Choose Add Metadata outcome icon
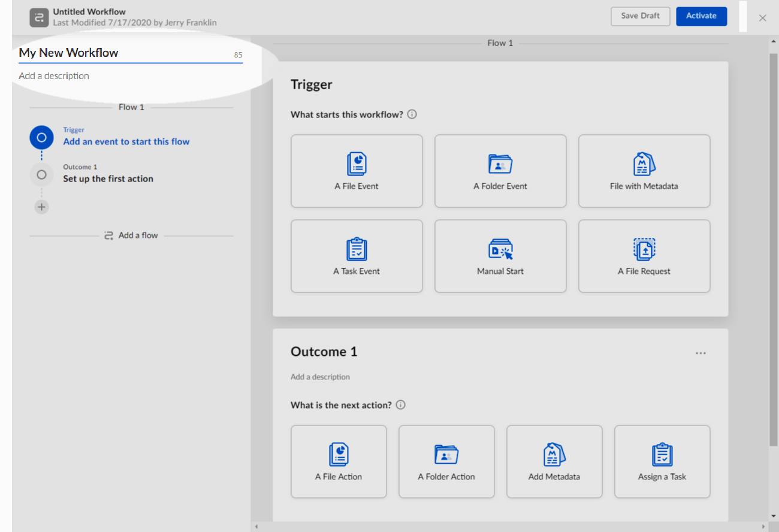Image resolution: width=779 pixels, height=532 pixels. (554, 454)
